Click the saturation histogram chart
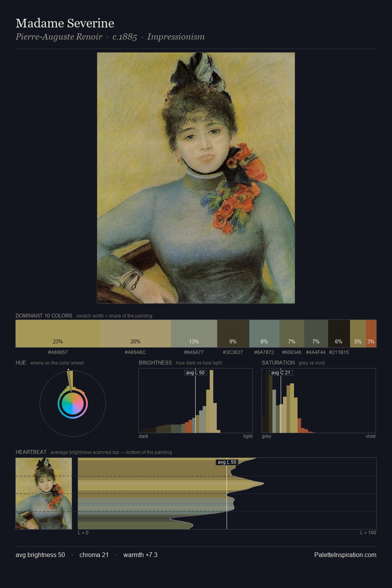This screenshot has height=588, width=392. [x=319, y=401]
